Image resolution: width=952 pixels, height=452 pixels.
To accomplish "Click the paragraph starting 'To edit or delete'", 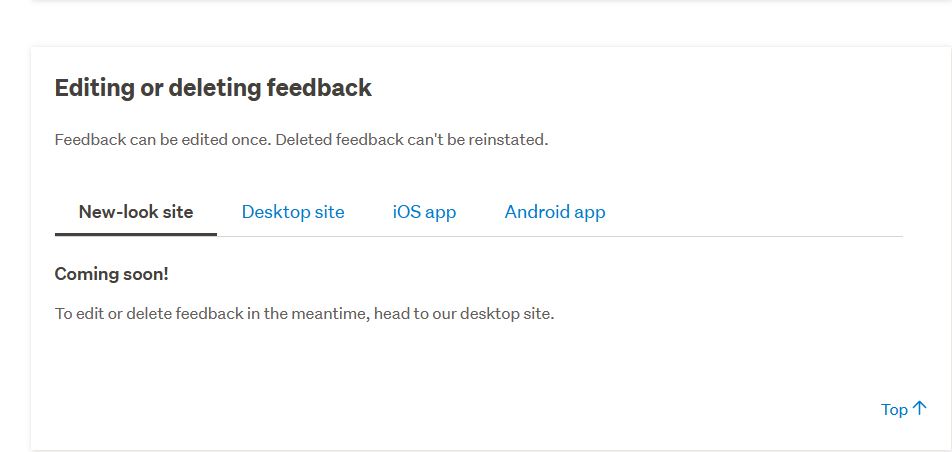I will click(304, 314).
